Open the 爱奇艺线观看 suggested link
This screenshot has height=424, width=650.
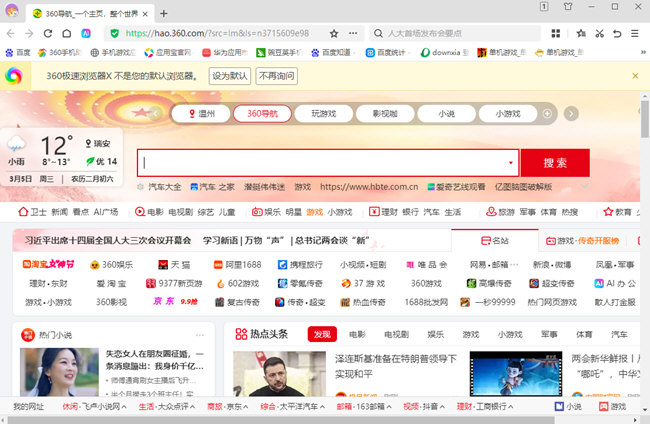pyautogui.click(x=456, y=187)
